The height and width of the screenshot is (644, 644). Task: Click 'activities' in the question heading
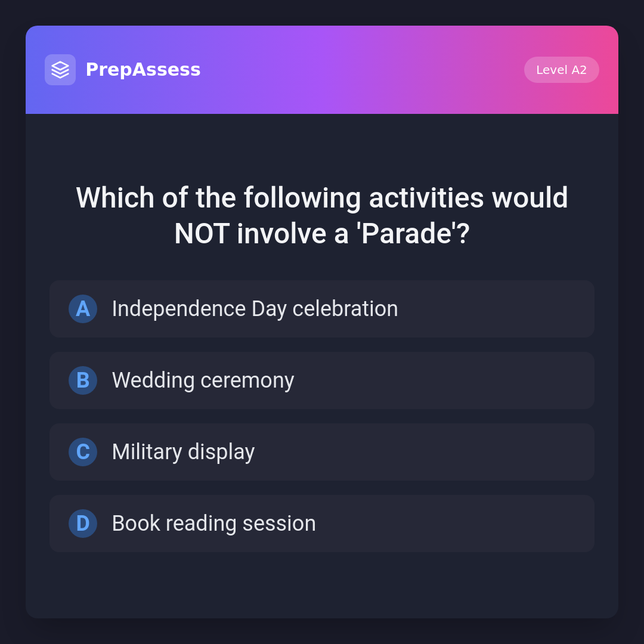(426, 198)
